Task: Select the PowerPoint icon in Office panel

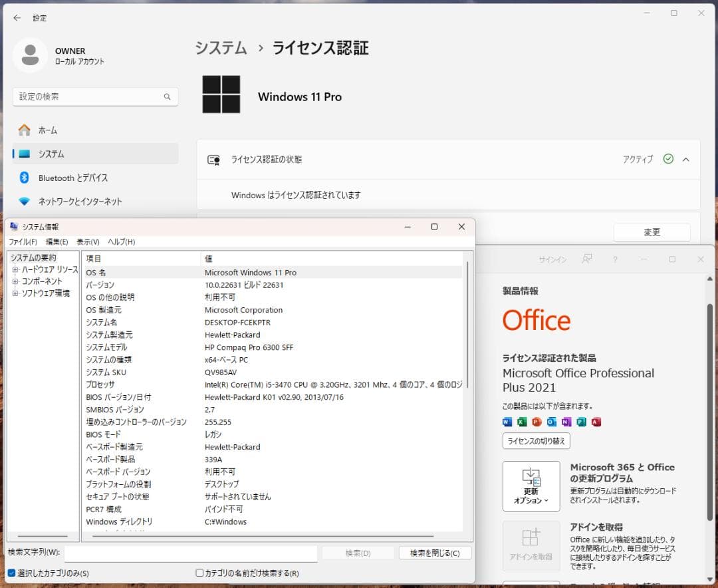Action: [x=537, y=422]
